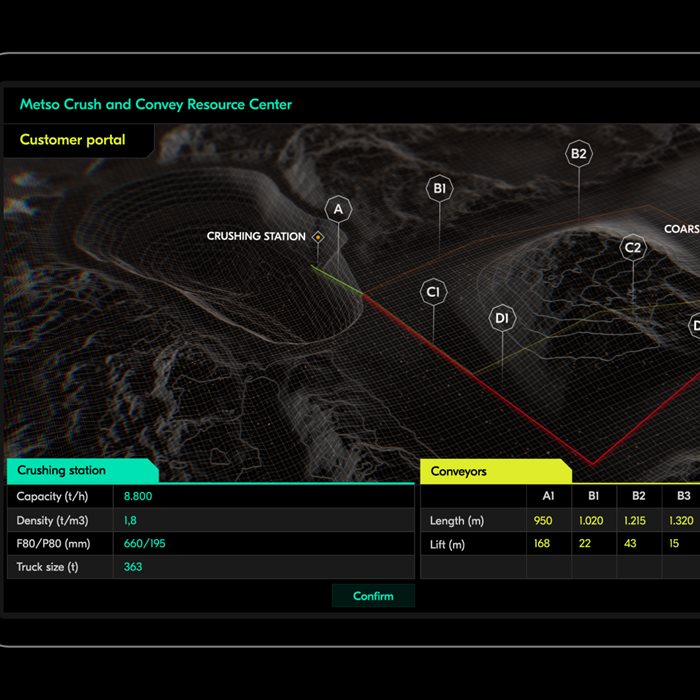Click the C2 hexagon marker
The width and height of the screenshot is (700, 700).
coord(632,247)
